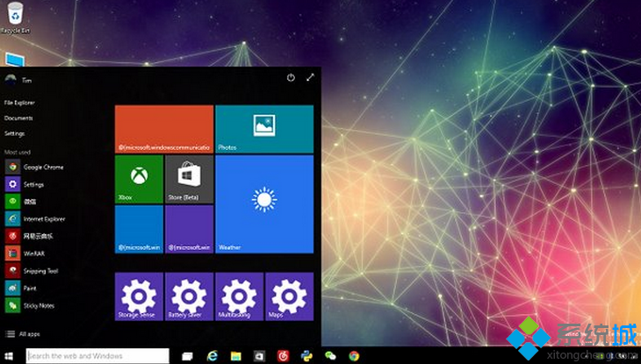The image size is (641, 364).
Task: Open Documents from Start menu
Action: [18, 118]
